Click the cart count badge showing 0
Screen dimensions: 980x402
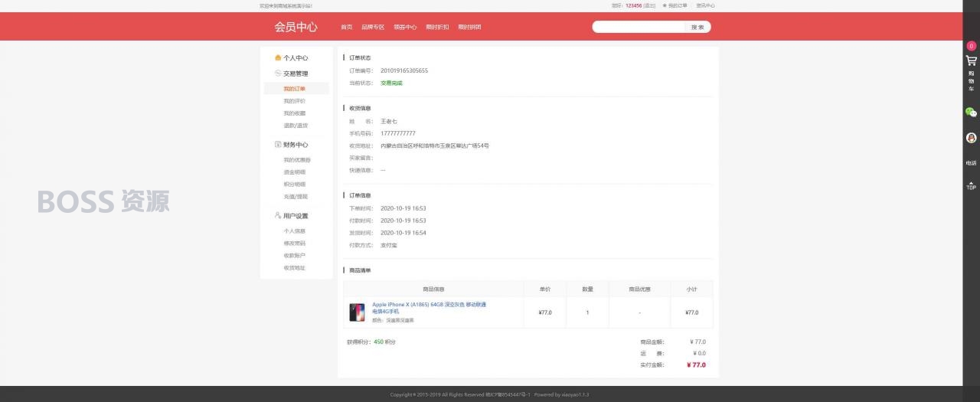[x=971, y=46]
